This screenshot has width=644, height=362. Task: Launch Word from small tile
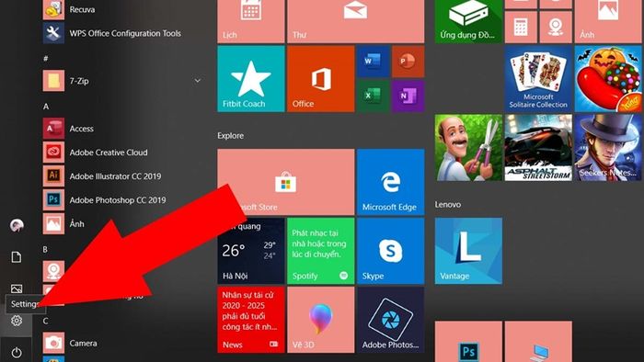click(373, 62)
